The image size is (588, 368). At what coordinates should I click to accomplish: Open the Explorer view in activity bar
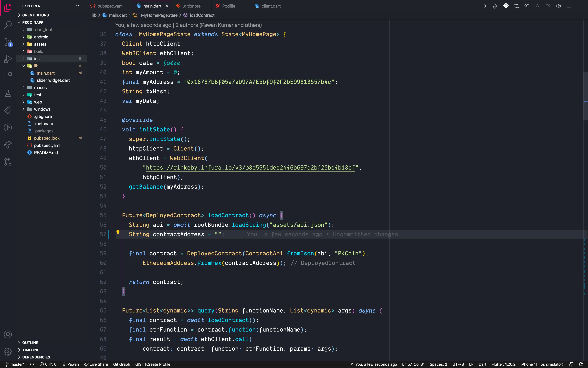8,8
